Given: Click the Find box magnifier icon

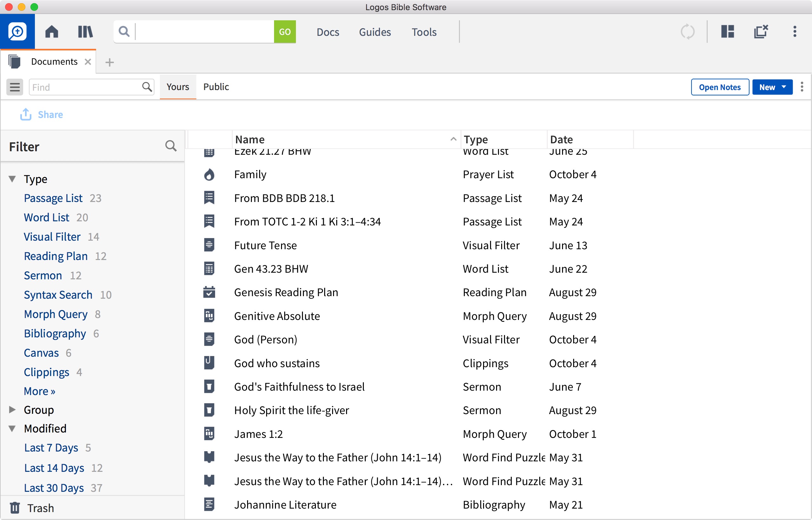Looking at the screenshot, I should coord(147,87).
